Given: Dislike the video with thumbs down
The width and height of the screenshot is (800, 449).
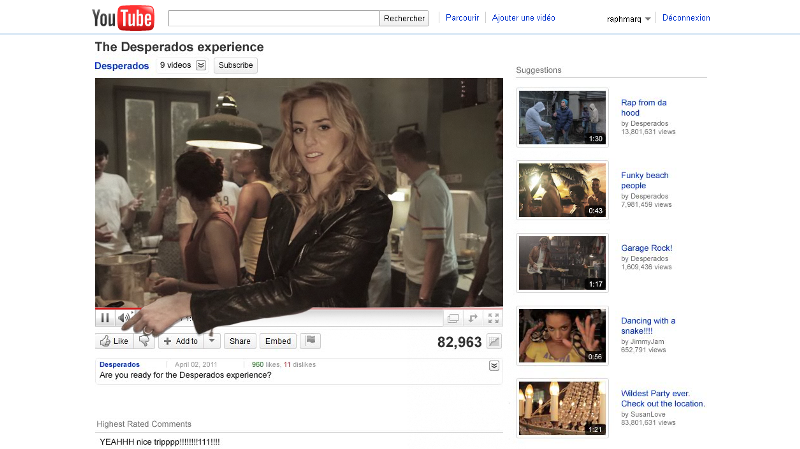Looking at the screenshot, I should (x=144, y=341).
